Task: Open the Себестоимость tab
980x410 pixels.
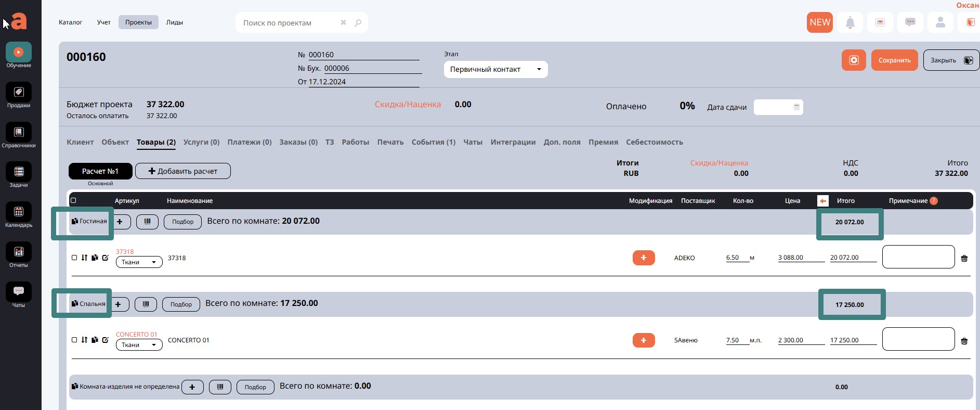Action: (654, 142)
